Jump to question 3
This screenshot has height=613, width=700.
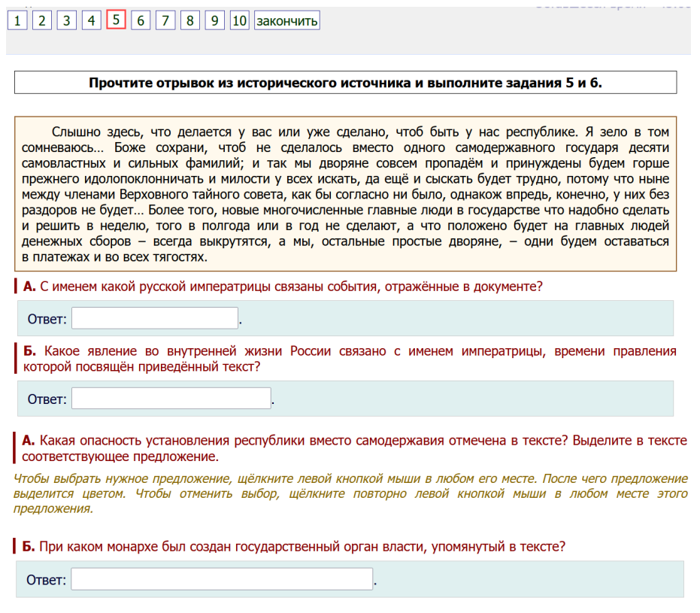tap(67, 20)
